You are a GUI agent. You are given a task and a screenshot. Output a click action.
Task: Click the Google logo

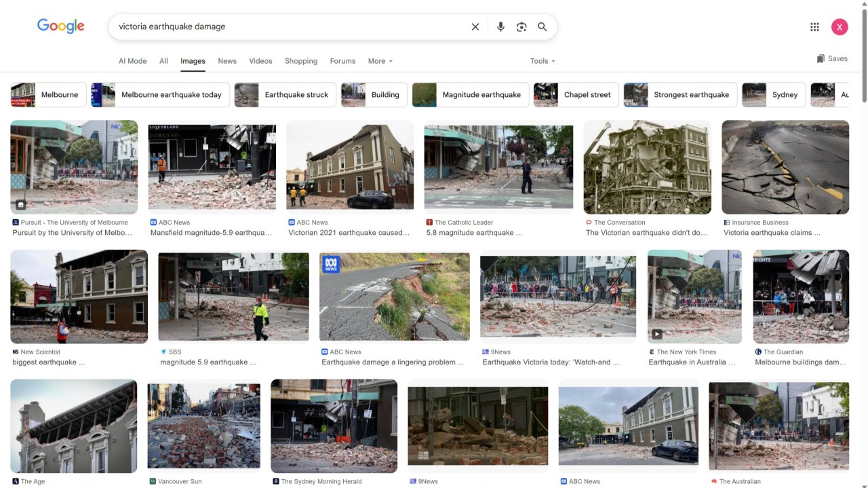tap(61, 26)
